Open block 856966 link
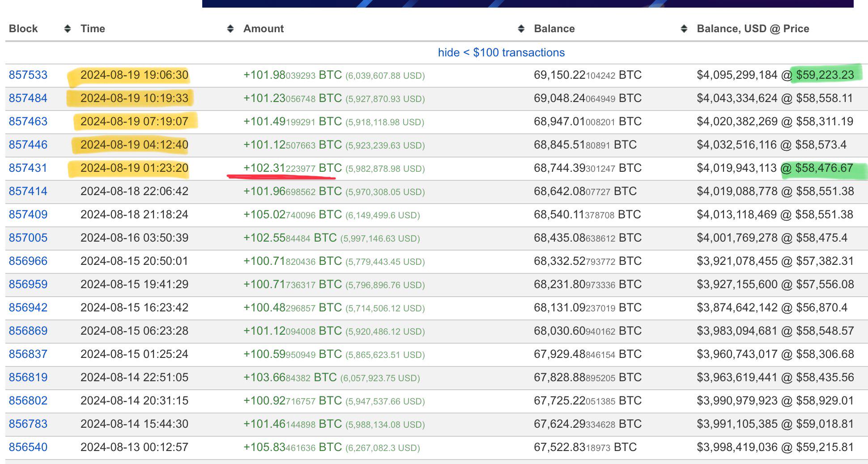The width and height of the screenshot is (868, 464). click(x=28, y=261)
